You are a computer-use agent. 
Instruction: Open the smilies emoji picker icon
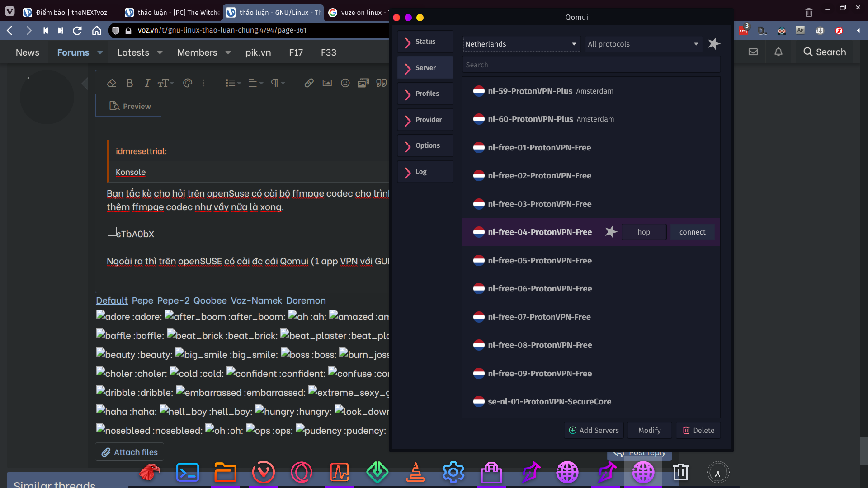click(345, 83)
